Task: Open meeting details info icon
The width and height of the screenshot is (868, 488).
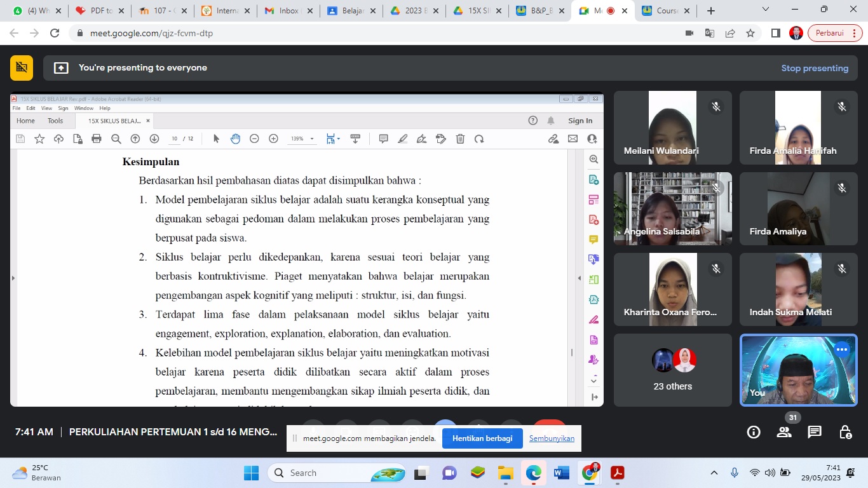Action: pos(754,432)
